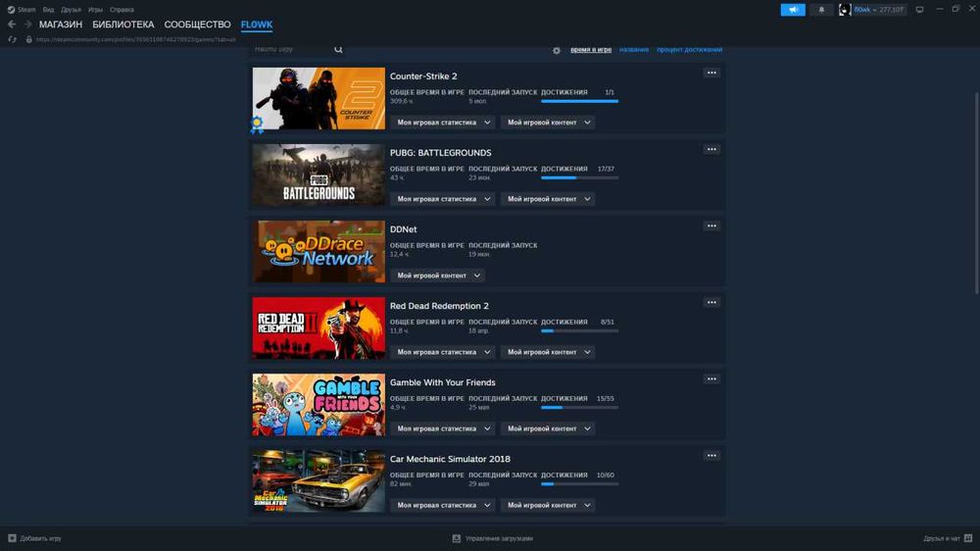Sort games by achievement percentage
Viewport: 980px width, 551px height.
click(x=689, y=49)
